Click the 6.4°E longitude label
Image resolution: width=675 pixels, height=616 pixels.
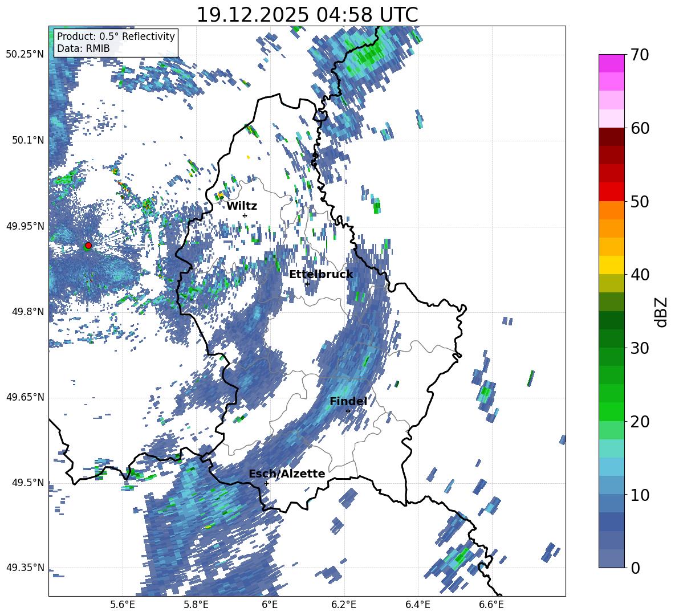[417, 605]
